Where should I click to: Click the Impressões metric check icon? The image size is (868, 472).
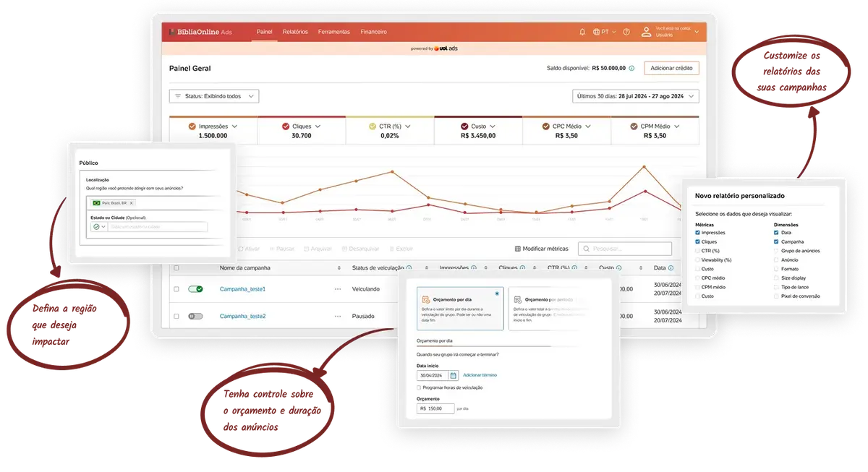pyautogui.click(x=192, y=126)
